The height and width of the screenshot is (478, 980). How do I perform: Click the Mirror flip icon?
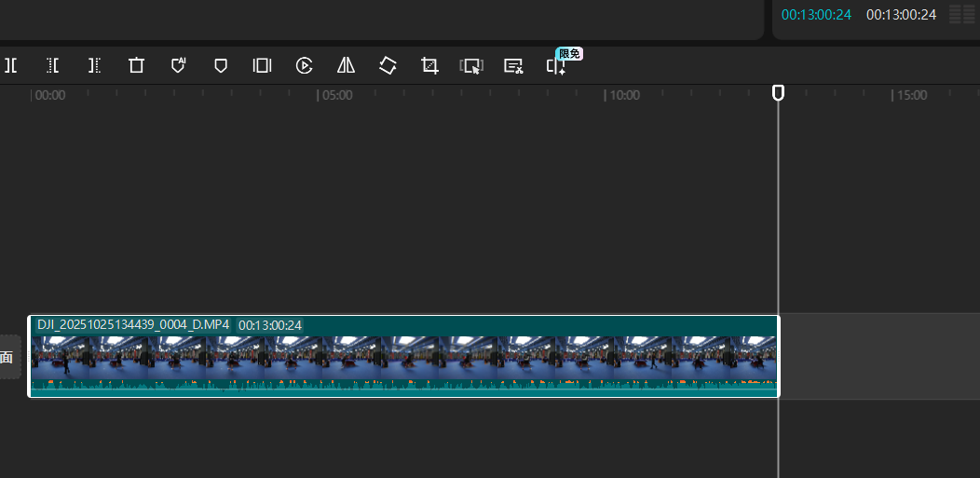click(346, 65)
